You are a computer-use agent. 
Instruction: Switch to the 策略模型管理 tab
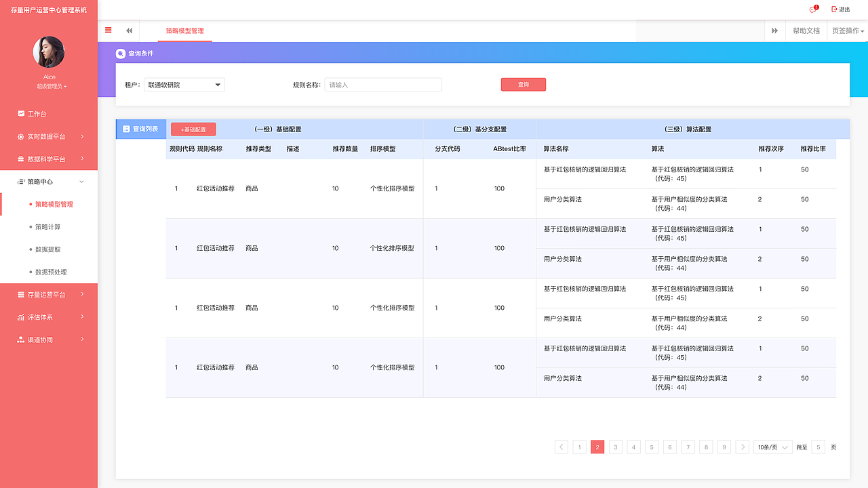click(185, 30)
